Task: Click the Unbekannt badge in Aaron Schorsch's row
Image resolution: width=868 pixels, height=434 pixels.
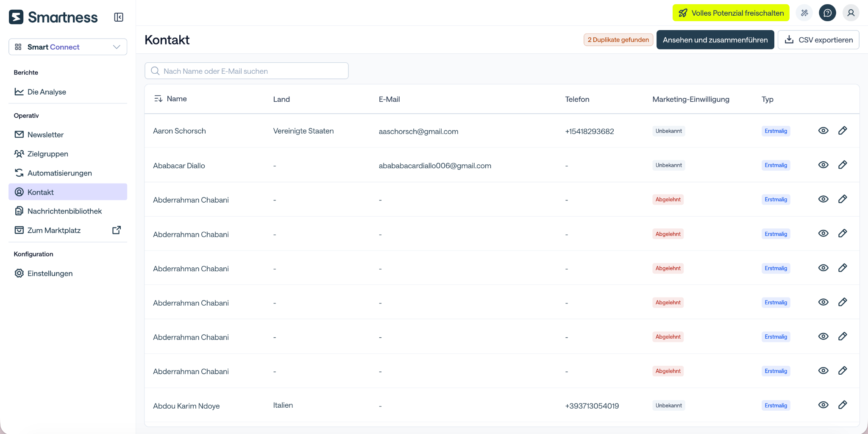Action: pos(669,131)
